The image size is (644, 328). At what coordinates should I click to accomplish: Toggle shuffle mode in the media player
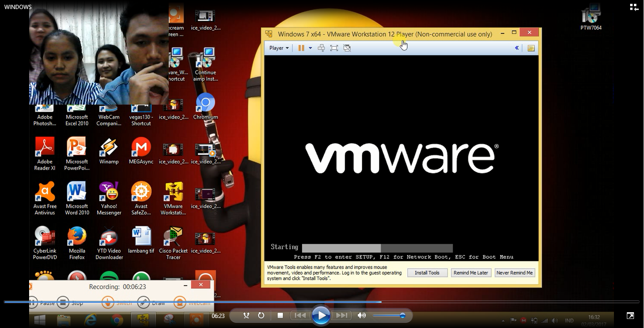click(x=246, y=316)
